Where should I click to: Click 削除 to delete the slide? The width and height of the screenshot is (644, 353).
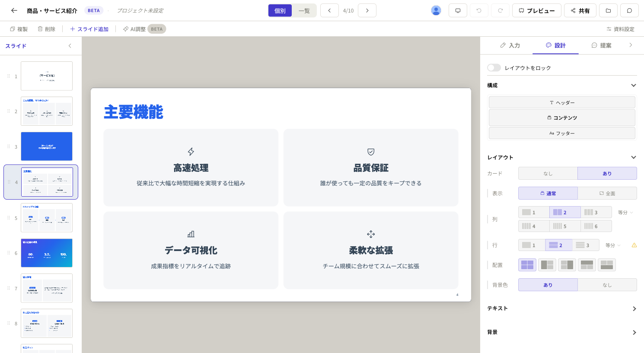click(47, 29)
